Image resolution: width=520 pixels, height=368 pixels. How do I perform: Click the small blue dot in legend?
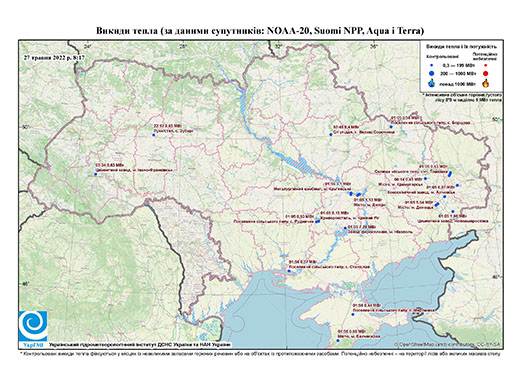coord(431,65)
